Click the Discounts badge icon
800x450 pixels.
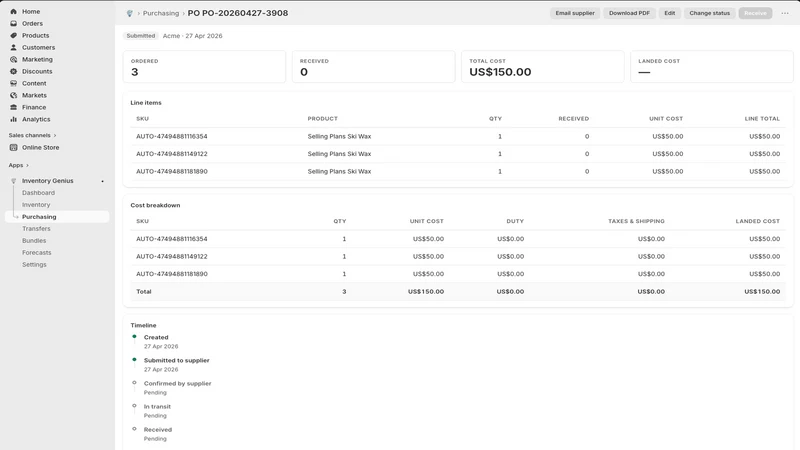coord(13,71)
